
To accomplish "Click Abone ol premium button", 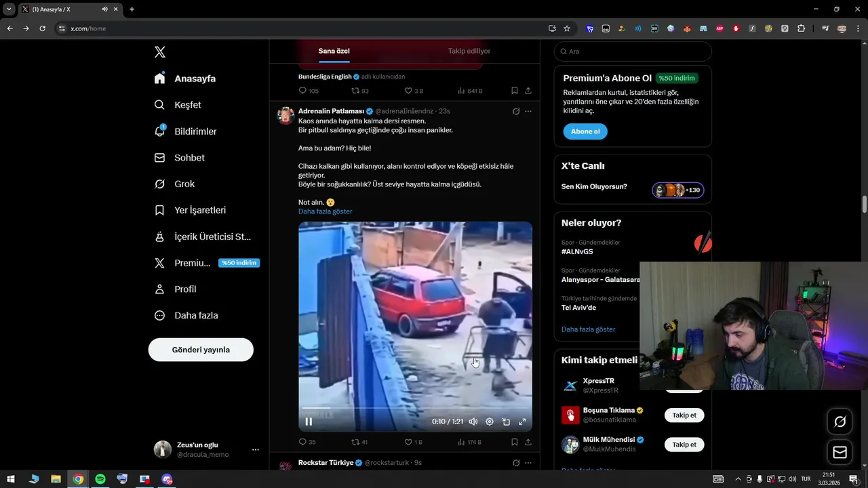I will pos(585,131).
